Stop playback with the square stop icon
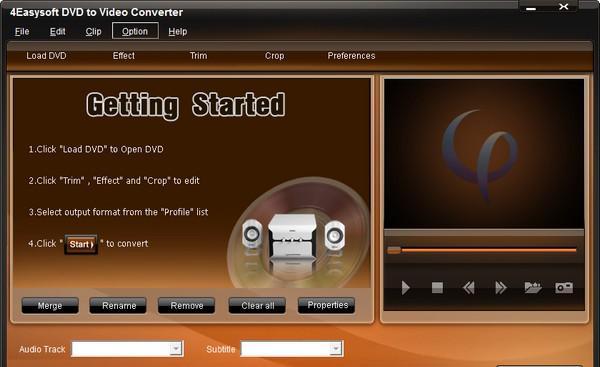The width and height of the screenshot is (600, 367). coord(437,288)
